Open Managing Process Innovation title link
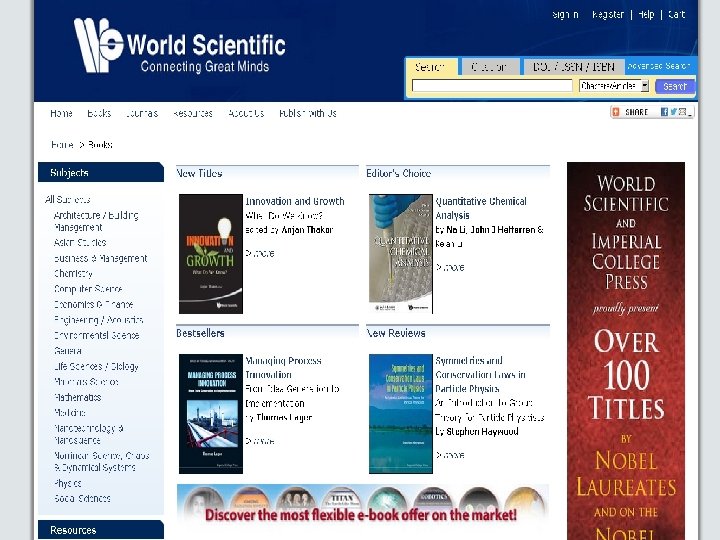Screen dimensions: 720x540 [283, 368]
